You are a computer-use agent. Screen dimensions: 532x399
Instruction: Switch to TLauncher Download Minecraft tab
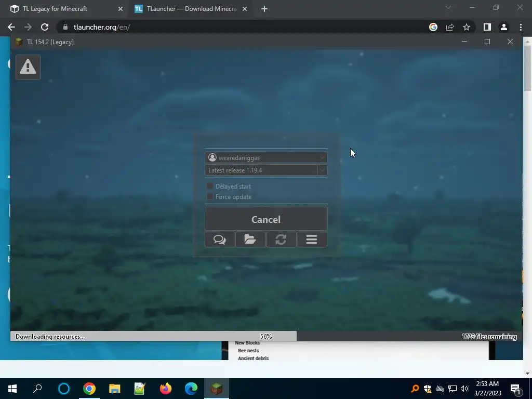tap(191, 9)
